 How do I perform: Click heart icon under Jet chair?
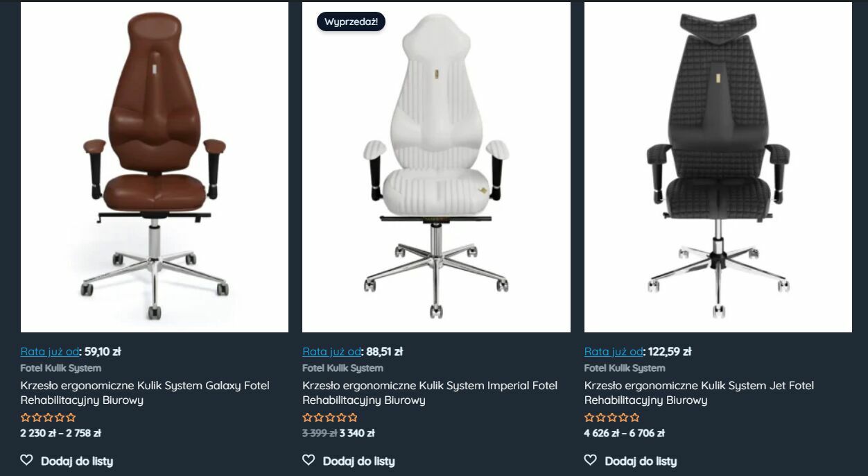coord(591,460)
